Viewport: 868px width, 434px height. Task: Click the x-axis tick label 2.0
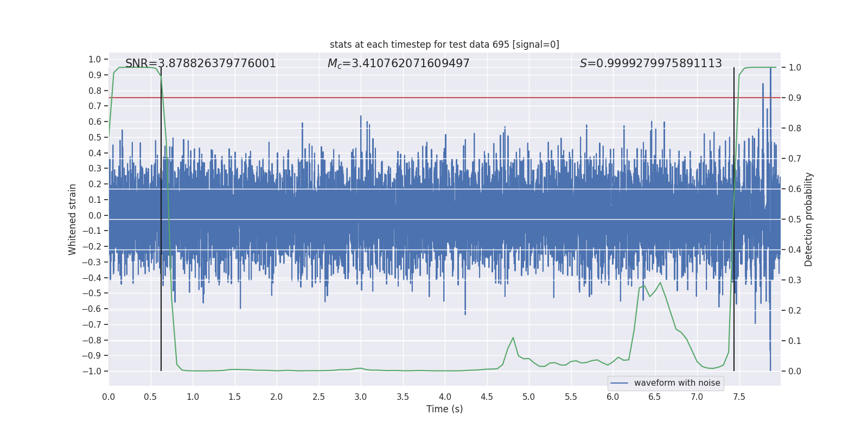click(277, 397)
